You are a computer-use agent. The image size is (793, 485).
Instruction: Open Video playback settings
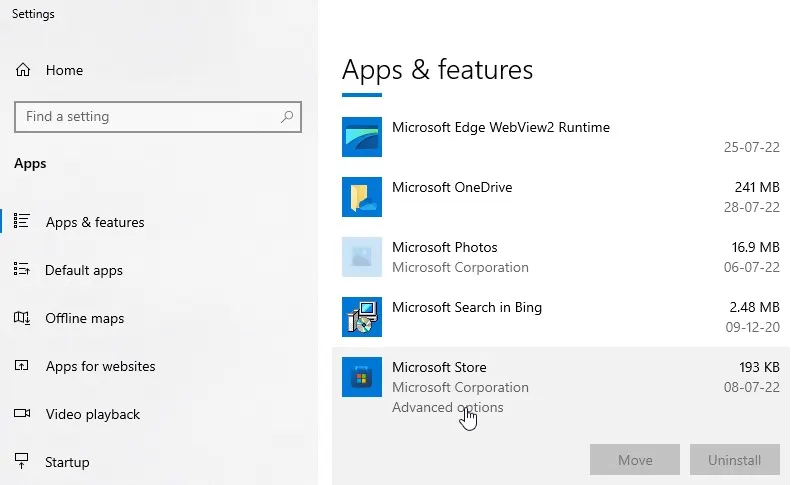(93, 414)
